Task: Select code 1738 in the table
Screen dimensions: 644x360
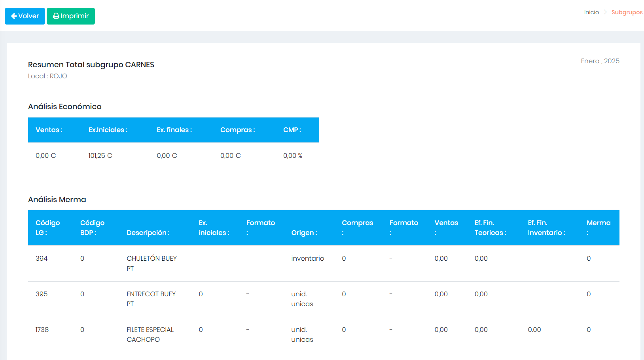Action: (x=42, y=330)
